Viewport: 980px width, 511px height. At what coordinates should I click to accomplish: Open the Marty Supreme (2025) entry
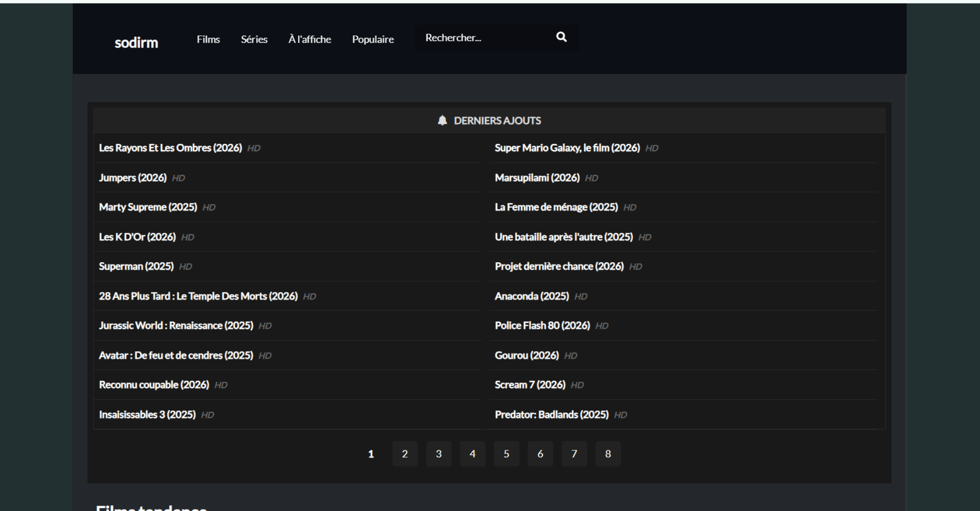148,207
